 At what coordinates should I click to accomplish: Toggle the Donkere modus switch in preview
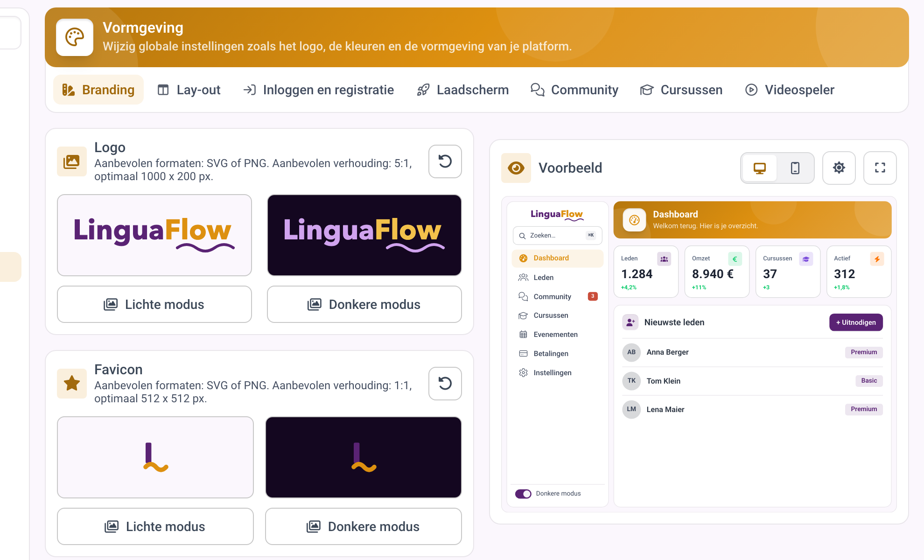point(523,494)
